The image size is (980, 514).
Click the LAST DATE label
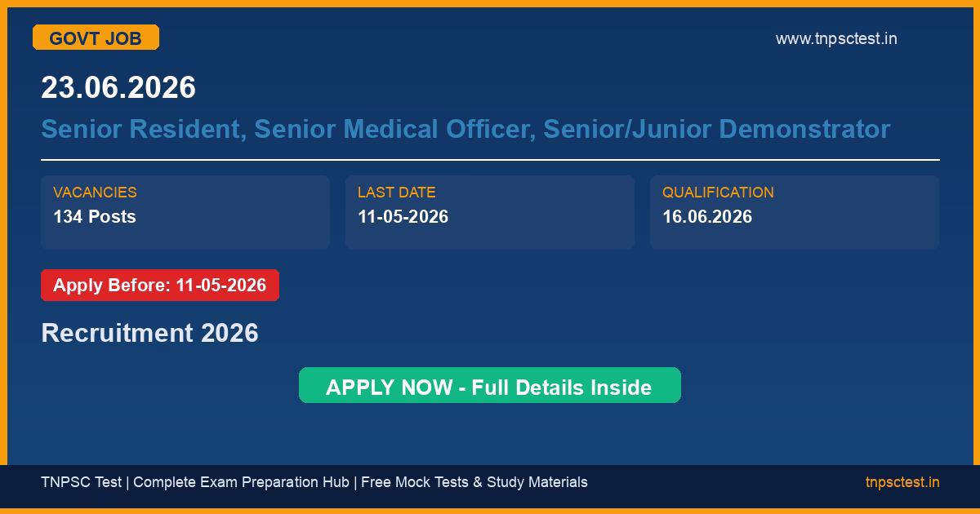click(396, 193)
